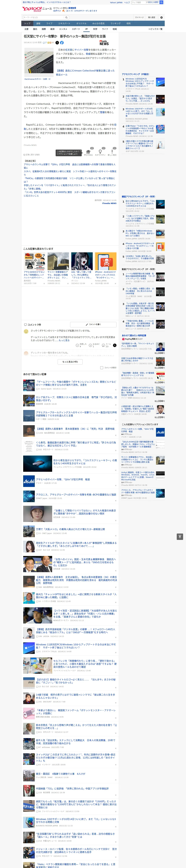Select the 経済 category
The image size is (186, 868).
tap(52, 29)
